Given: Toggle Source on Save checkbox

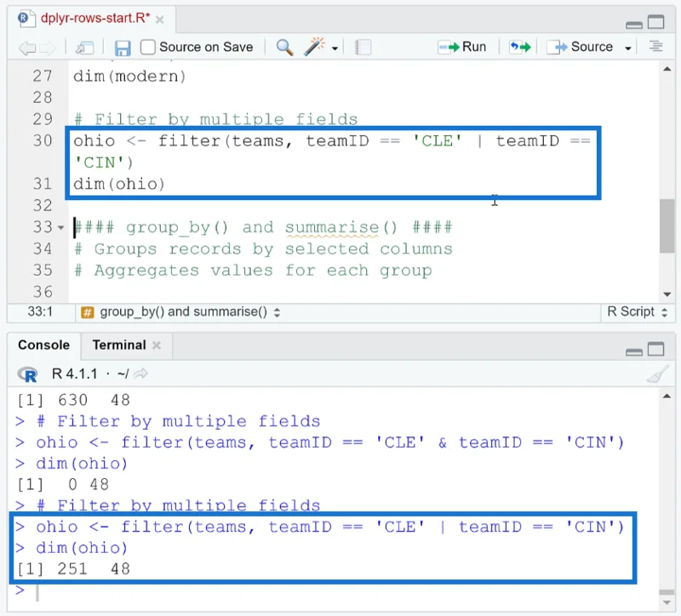Looking at the screenshot, I should pos(147,47).
